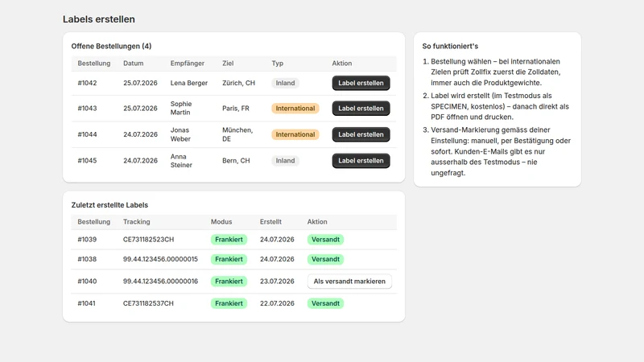Create label for order #1042
The width and height of the screenshot is (644, 362).
(361, 83)
